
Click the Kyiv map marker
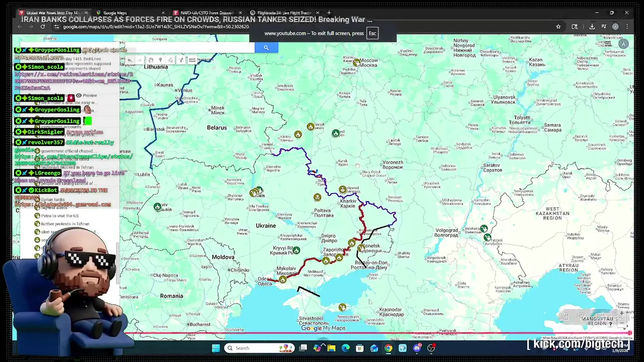[x=259, y=191]
